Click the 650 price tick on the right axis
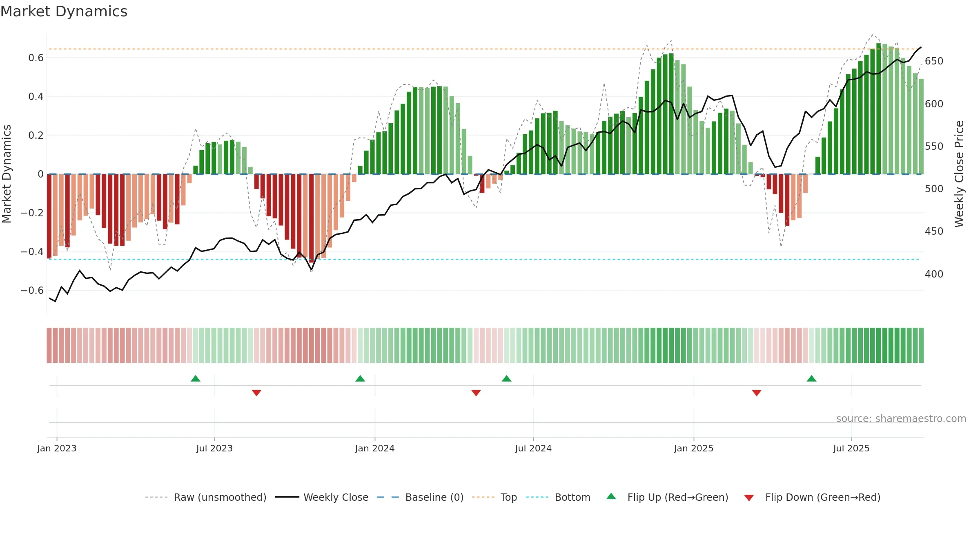Viewport: 980px width, 551px height. tap(934, 61)
